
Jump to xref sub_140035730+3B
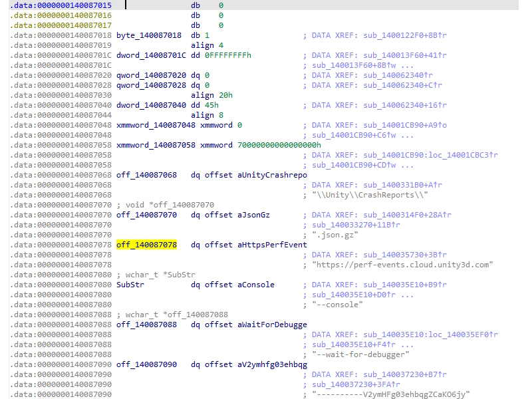[x=405, y=255]
